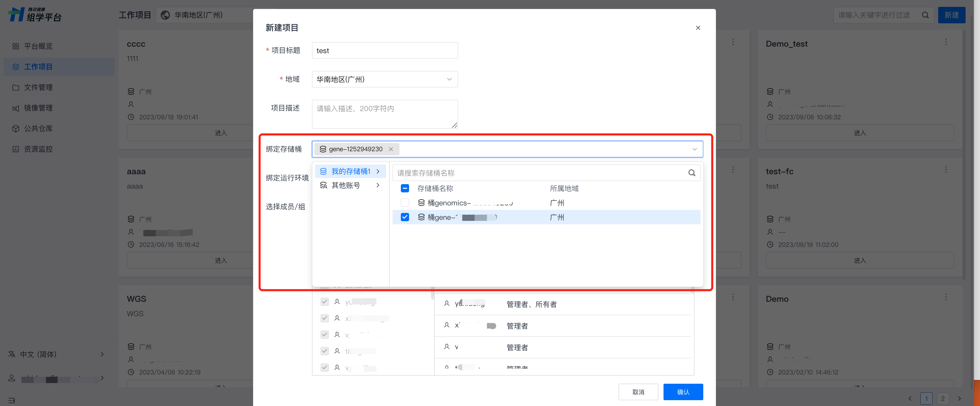Screen dimensions: 980x406
Task: Check the 桶genomics bucket checkbox
Action: pos(405,203)
